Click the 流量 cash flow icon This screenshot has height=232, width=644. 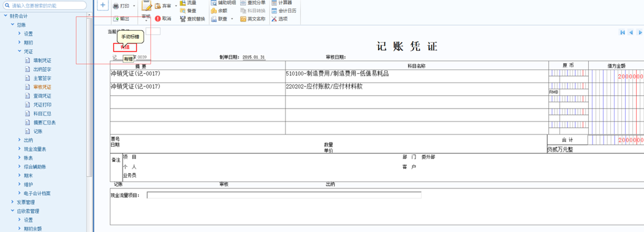tap(183, 2)
